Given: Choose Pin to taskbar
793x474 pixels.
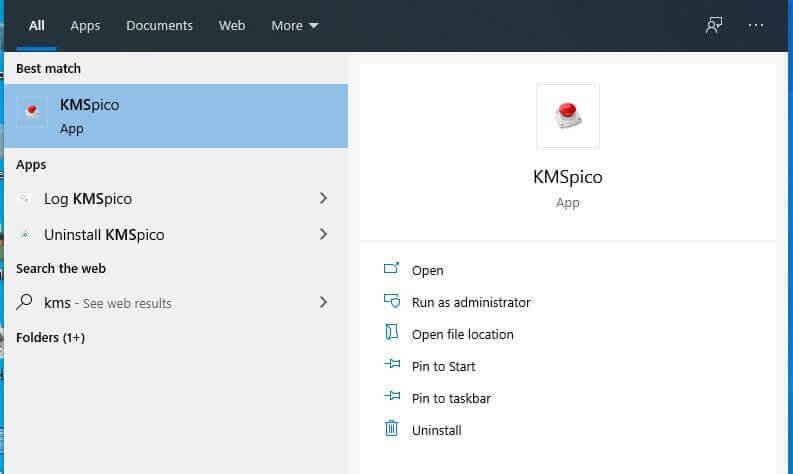Looking at the screenshot, I should coord(451,399).
